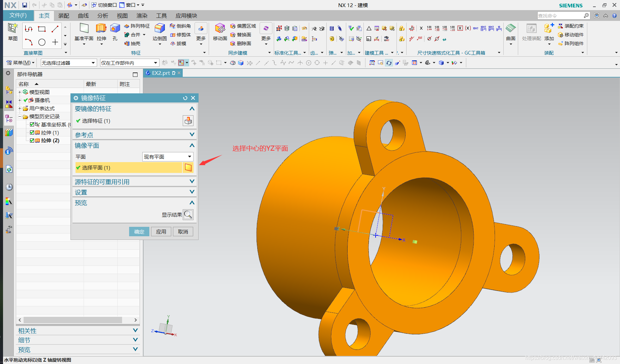Open the 菜单(M) button

point(21,63)
